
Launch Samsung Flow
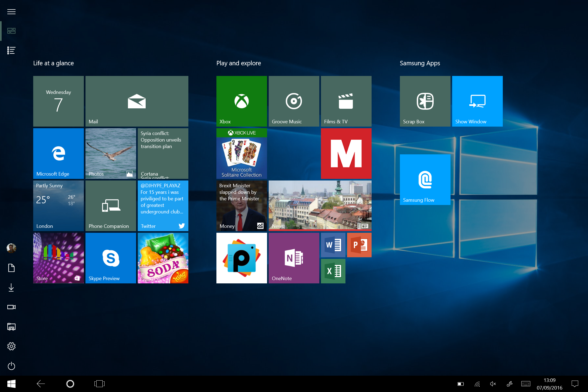click(x=425, y=180)
